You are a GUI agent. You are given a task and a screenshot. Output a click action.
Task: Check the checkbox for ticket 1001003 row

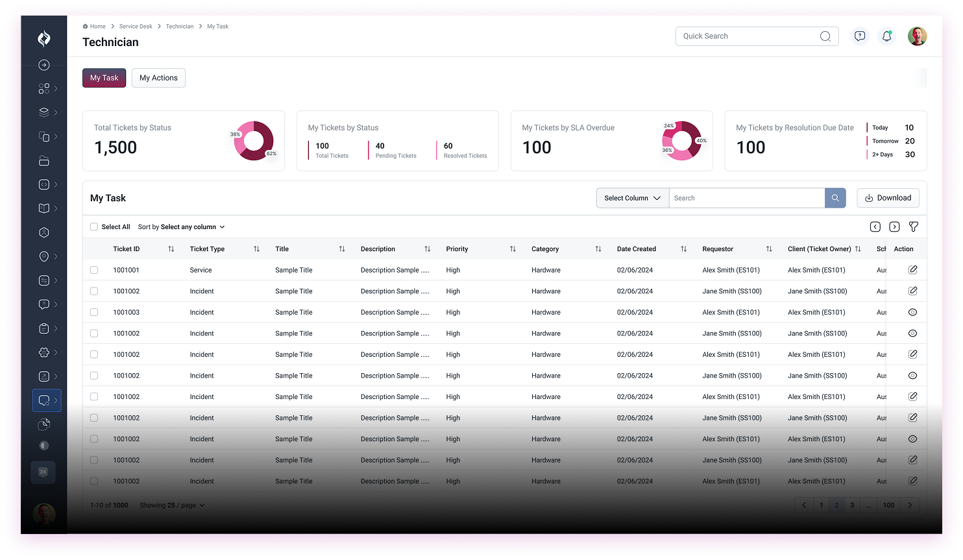coord(94,312)
